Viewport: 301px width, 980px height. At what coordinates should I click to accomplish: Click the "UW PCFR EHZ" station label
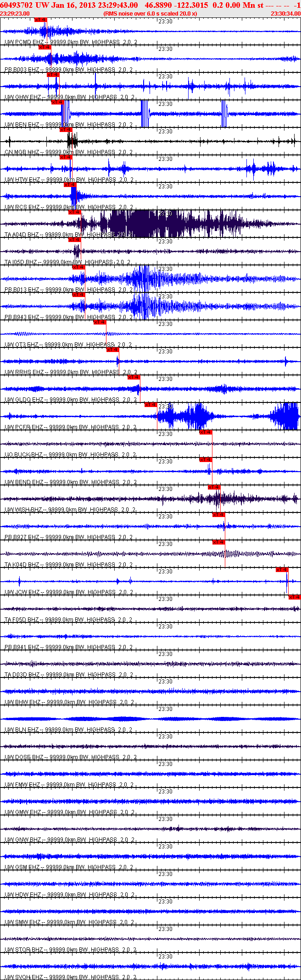(x=24, y=427)
